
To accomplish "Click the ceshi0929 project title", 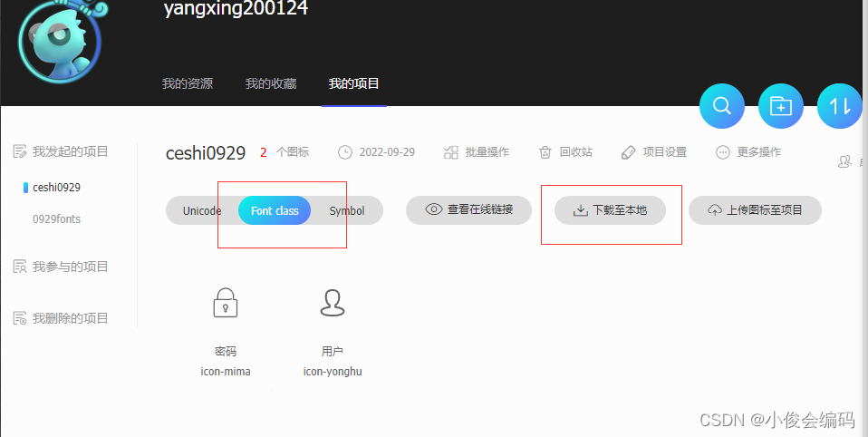I will [206, 153].
